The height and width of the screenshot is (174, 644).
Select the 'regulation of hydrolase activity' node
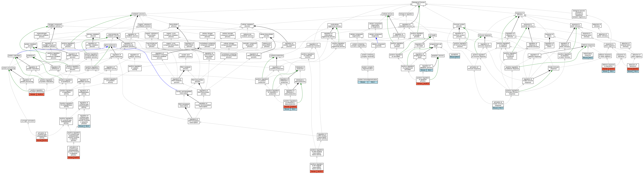point(110,68)
